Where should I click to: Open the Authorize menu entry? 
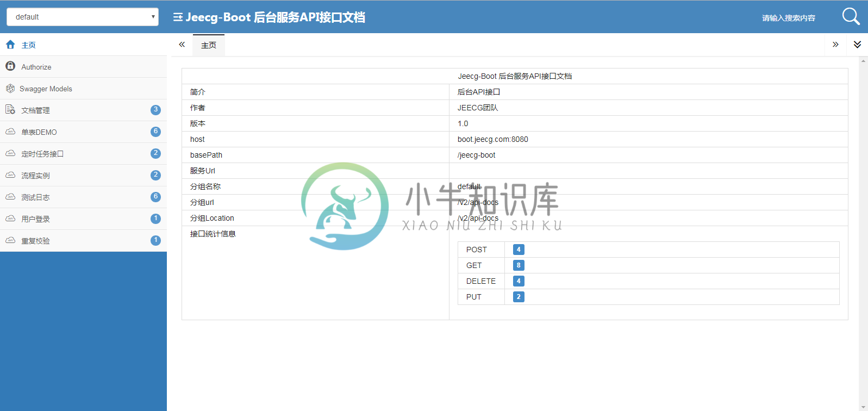point(83,66)
